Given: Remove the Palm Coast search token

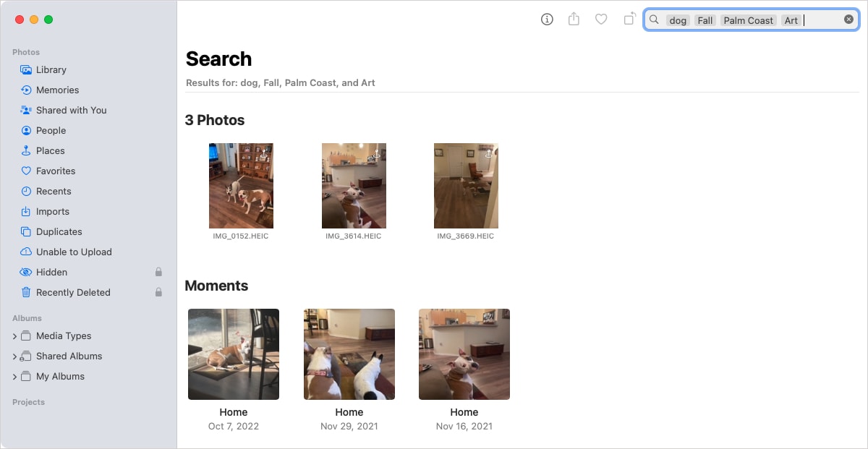Looking at the screenshot, I should click(748, 20).
